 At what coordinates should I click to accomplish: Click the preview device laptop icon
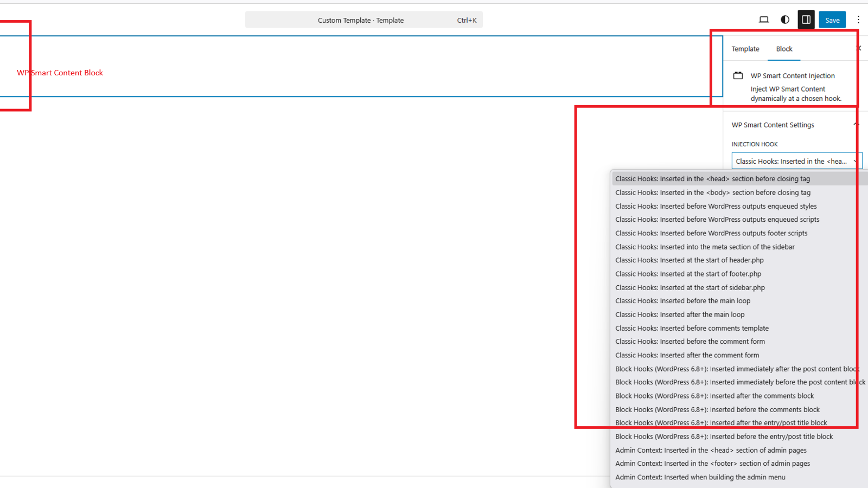tap(764, 20)
